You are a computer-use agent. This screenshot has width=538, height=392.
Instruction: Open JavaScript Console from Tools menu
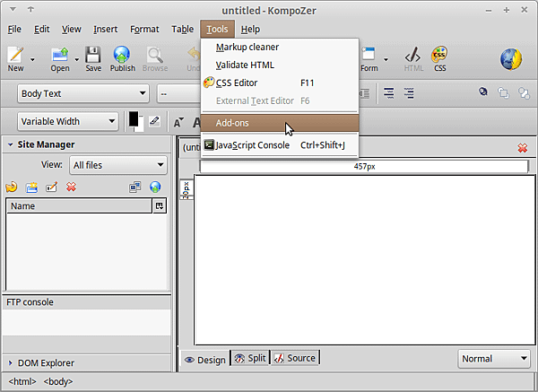[280, 145]
